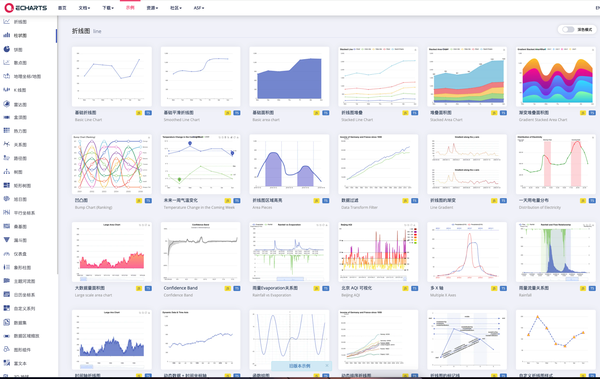The width and height of the screenshot is (600, 379).
Task: Select the 示例 examples tab in navigation
Action: pos(130,8)
